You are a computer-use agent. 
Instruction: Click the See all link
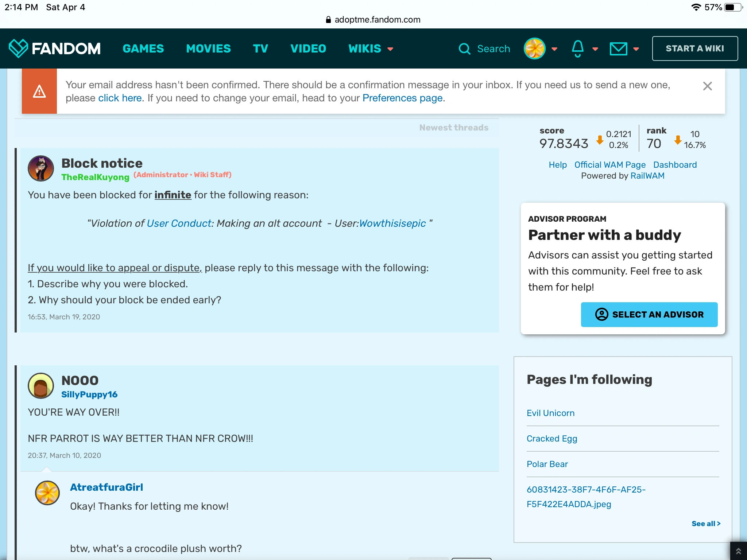tap(706, 524)
